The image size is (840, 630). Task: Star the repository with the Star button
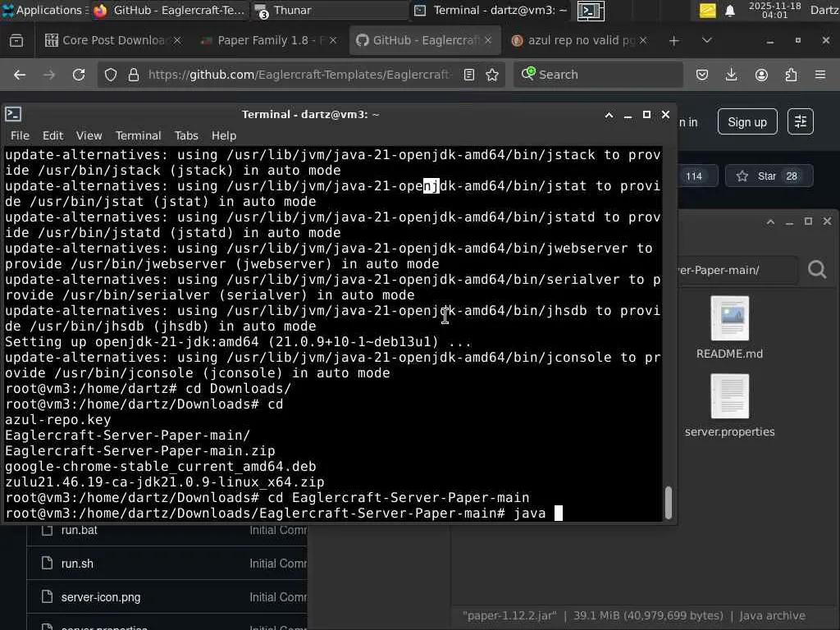coord(769,176)
